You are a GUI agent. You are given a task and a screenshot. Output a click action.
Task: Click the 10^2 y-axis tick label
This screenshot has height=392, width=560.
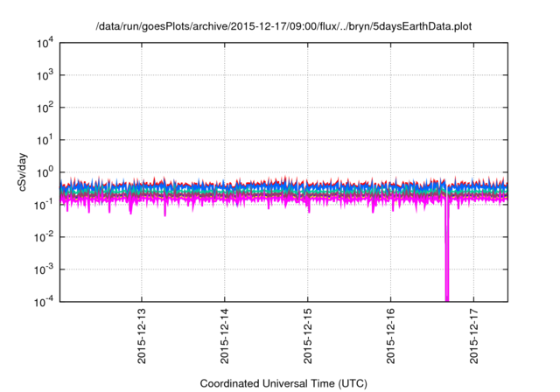click(45, 108)
